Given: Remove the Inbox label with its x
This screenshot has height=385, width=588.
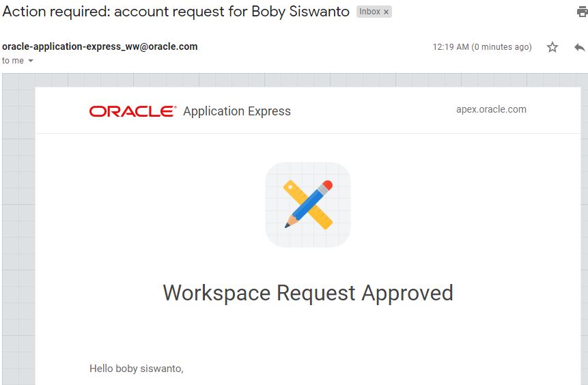Looking at the screenshot, I should (386, 12).
